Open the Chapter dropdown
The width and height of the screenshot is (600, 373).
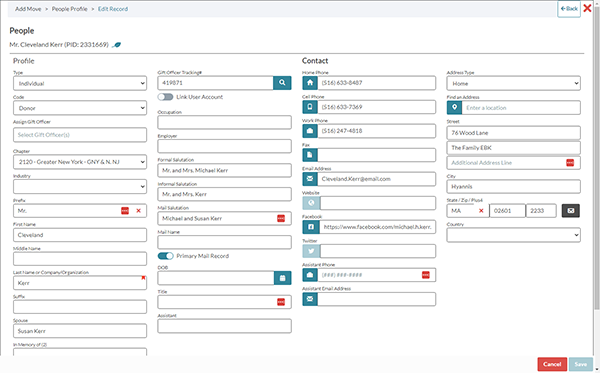(x=80, y=162)
